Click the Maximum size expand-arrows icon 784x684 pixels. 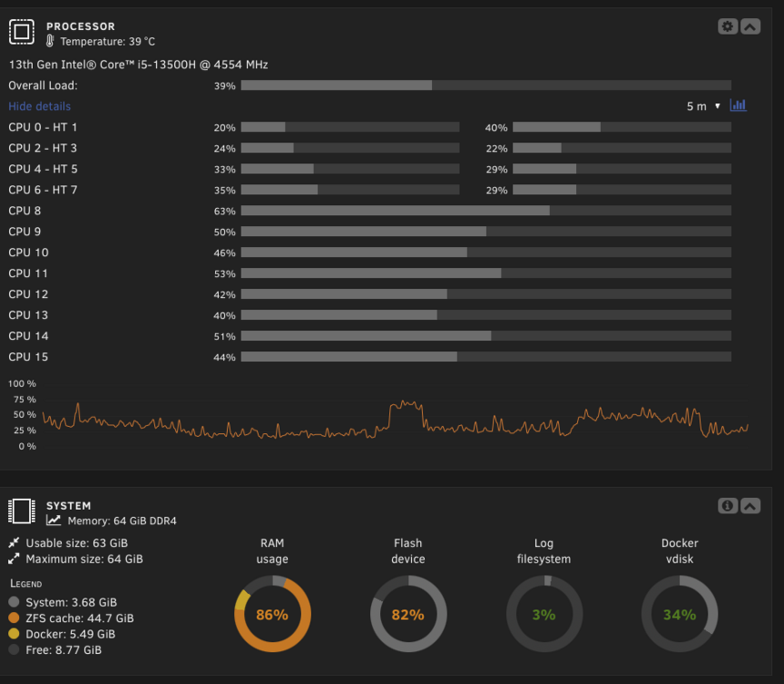(x=14, y=558)
